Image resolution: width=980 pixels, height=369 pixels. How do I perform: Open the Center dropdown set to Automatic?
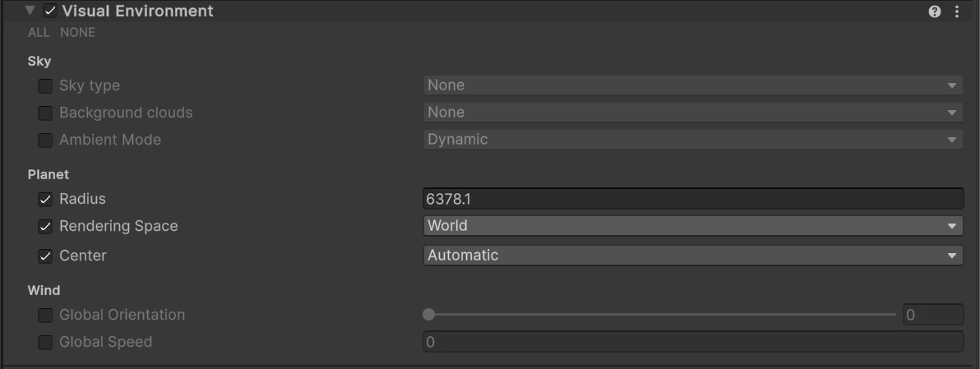pyautogui.click(x=692, y=256)
